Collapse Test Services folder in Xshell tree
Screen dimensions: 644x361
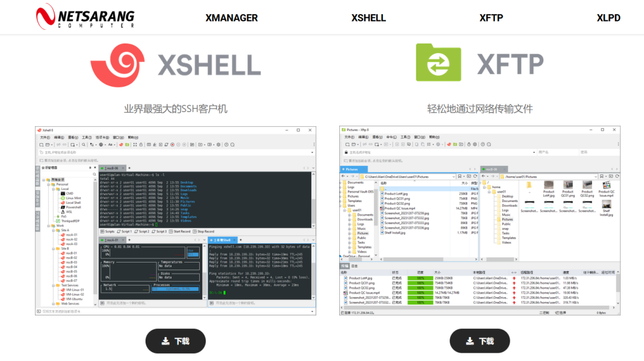(54, 285)
